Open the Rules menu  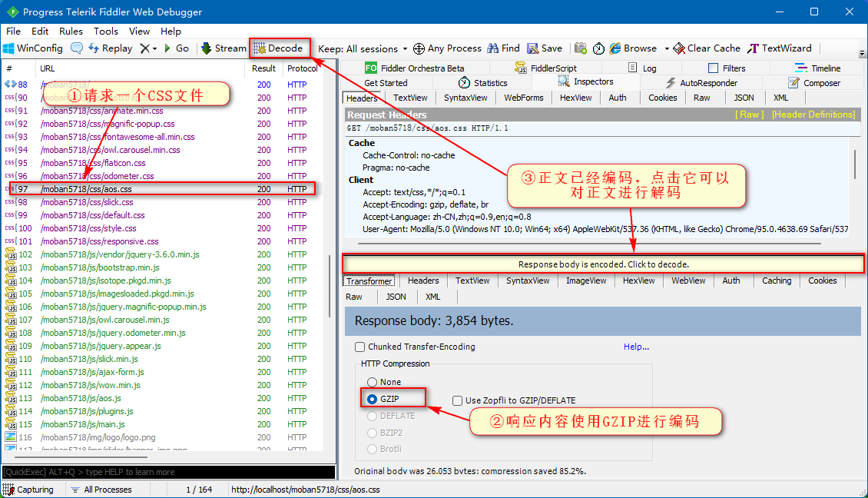[x=71, y=32]
